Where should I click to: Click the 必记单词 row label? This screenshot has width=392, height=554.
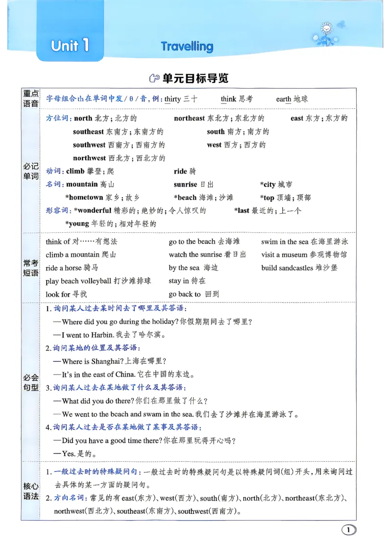pyautogui.click(x=31, y=171)
